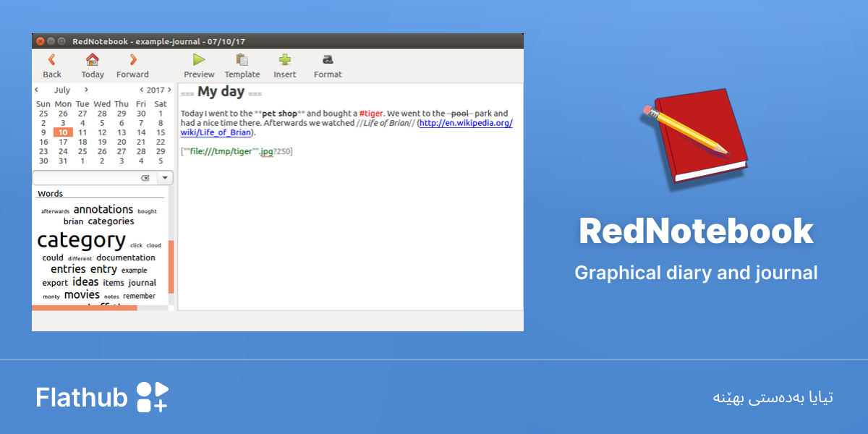Select highlighted day 10 in calendar
Image resolution: width=868 pixels, height=434 pixels.
pyautogui.click(x=63, y=132)
